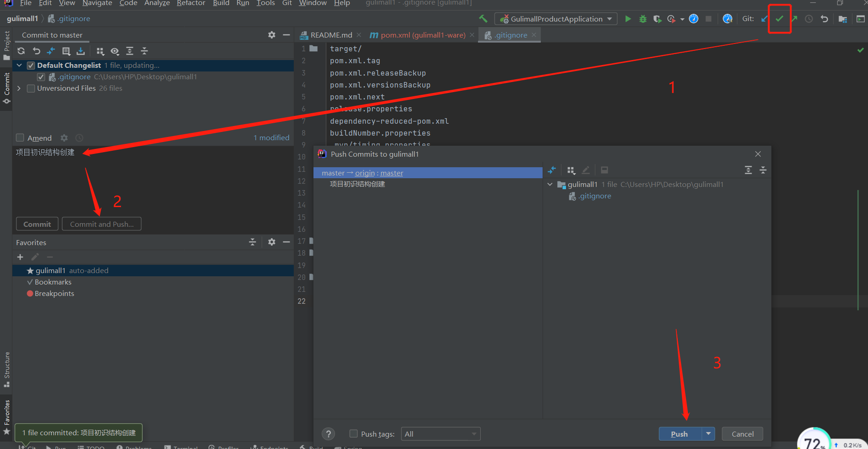
Task: Close the .gitignore editor tab
Action: pyautogui.click(x=534, y=35)
